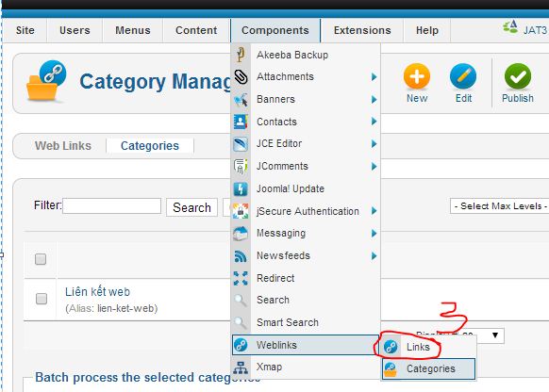
Task: Click the Redirect arrows icon
Action: [241, 278]
